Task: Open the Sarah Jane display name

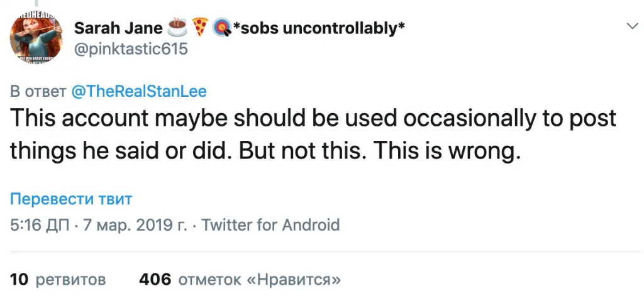Action: (116, 28)
